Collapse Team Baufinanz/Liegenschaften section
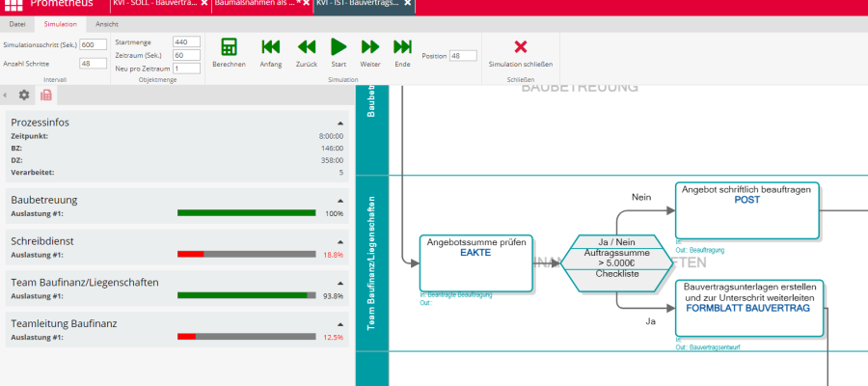 click(x=340, y=283)
